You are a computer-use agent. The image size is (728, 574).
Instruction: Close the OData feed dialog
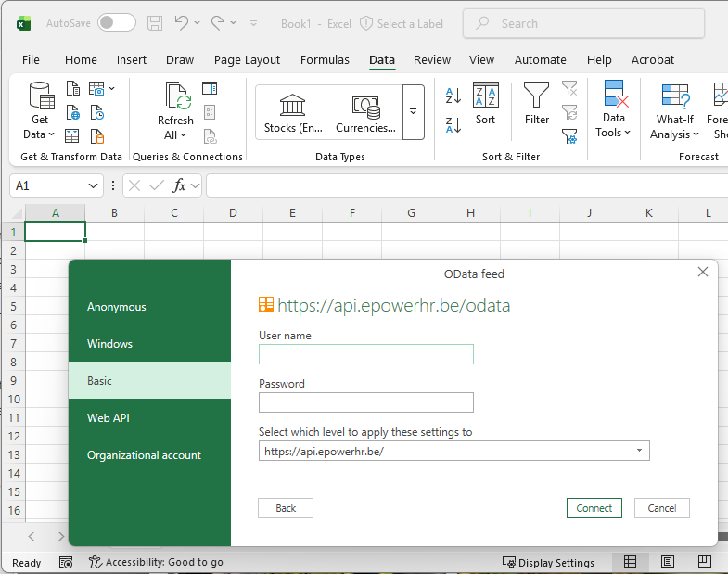702,272
